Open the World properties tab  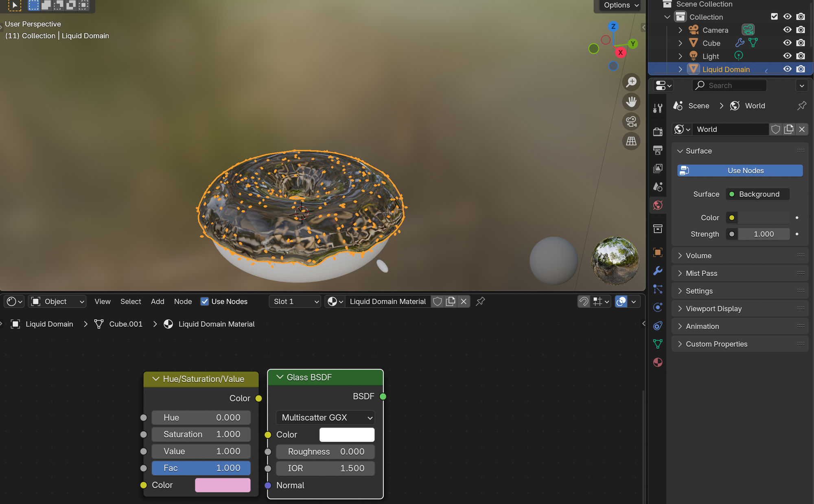click(x=658, y=205)
